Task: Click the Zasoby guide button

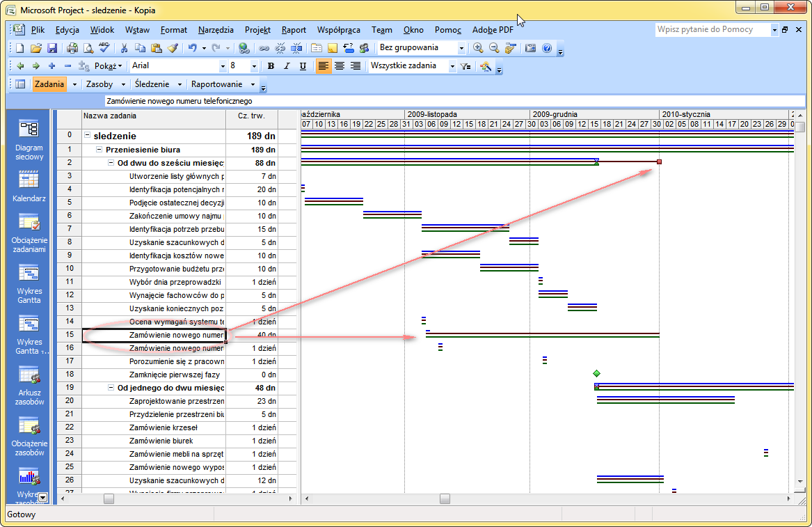Action: [99, 84]
